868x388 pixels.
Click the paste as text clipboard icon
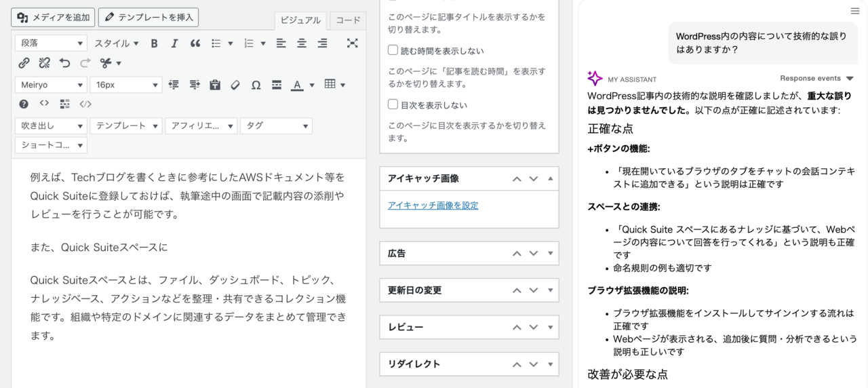tap(215, 85)
